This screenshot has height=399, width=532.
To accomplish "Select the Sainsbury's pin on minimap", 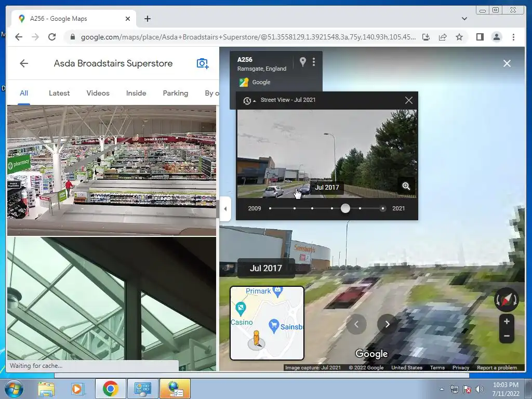I will (274, 325).
